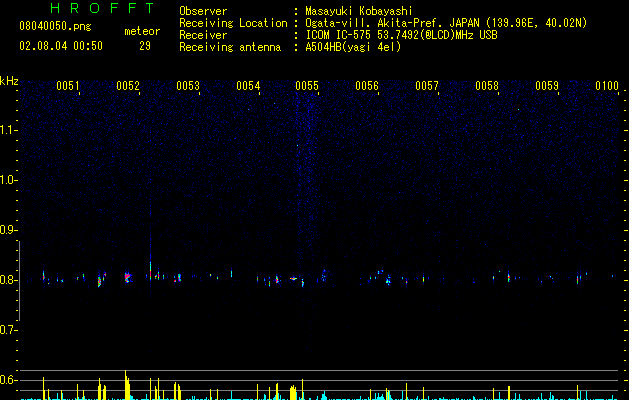Click the 'Receiving Location' label
629x400 pixels.
(x=233, y=23)
